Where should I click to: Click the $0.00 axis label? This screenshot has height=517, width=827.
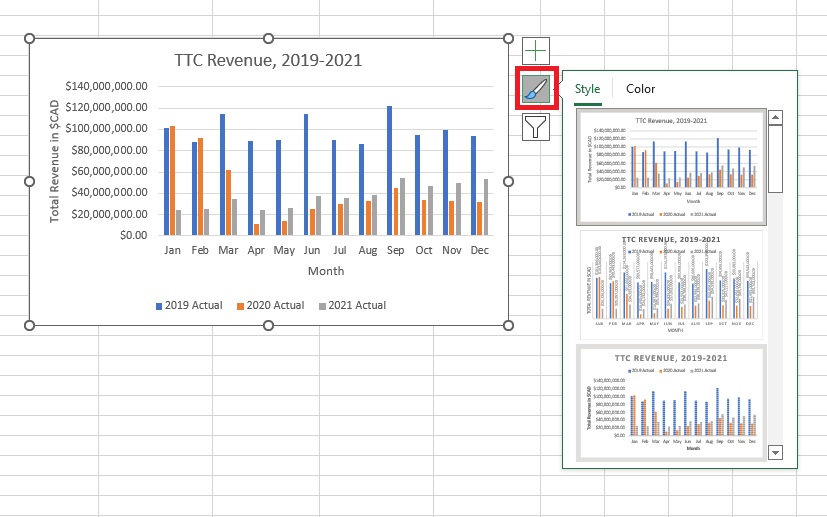click(133, 235)
